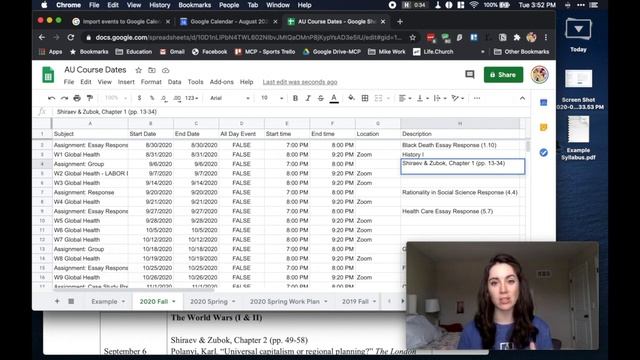This screenshot has width=640, height=360.
Task: Open Keep notes side panel icon
Action: point(543,128)
